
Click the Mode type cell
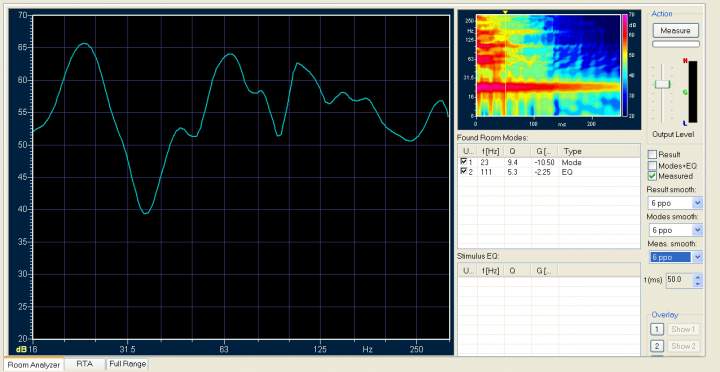[572, 163]
